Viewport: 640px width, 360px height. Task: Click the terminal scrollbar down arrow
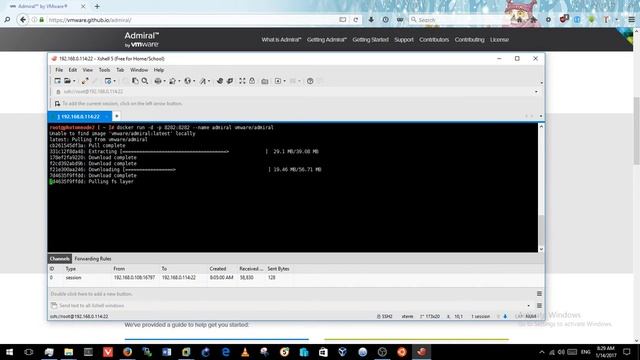[541, 249]
